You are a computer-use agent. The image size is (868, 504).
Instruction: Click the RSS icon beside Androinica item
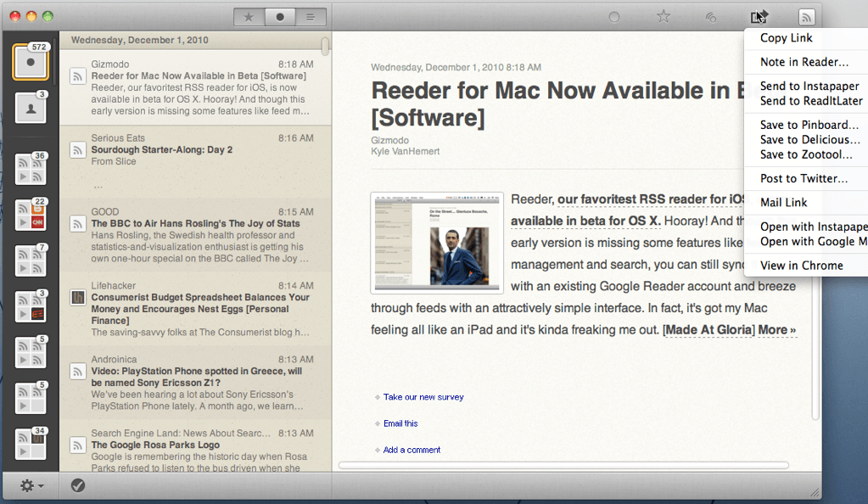pyautogui.click(x=78, y=371)
